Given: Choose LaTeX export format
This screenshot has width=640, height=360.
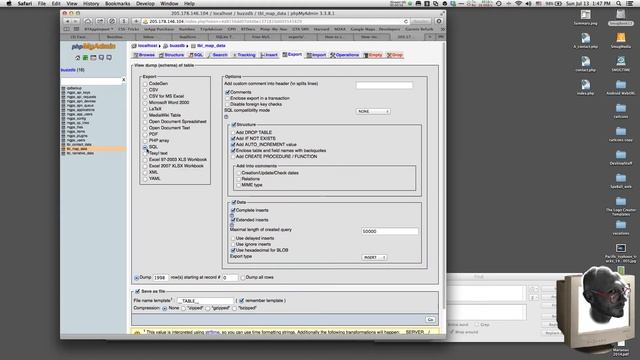Looking at the screenshot, I should pos(145,109).
